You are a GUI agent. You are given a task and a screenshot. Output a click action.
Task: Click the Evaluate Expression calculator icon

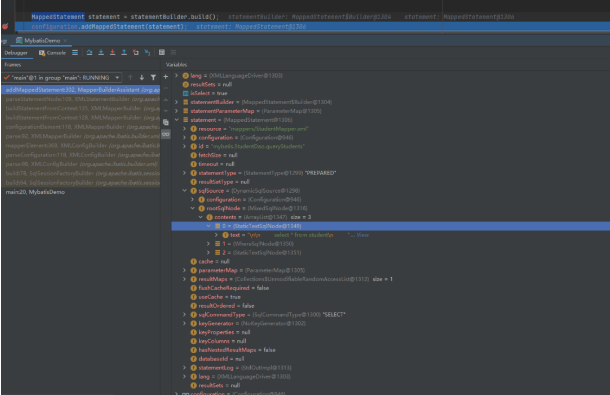(162, 53)
